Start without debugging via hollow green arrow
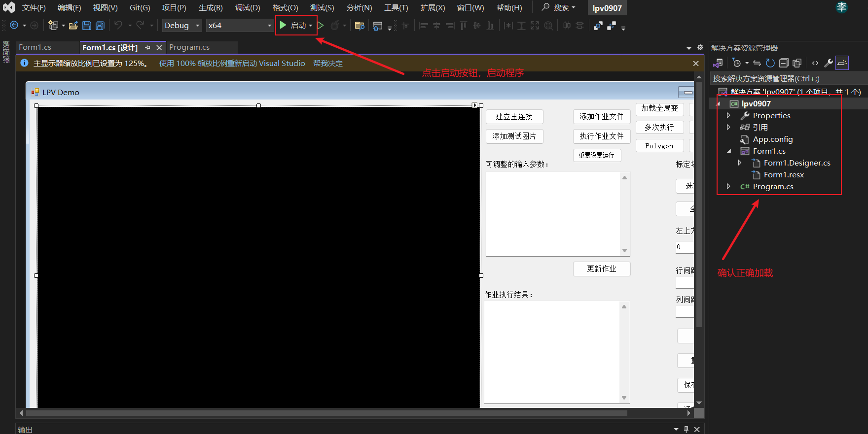Image resolution: width=868 pixels, height=434 pixels. [321, 25]
